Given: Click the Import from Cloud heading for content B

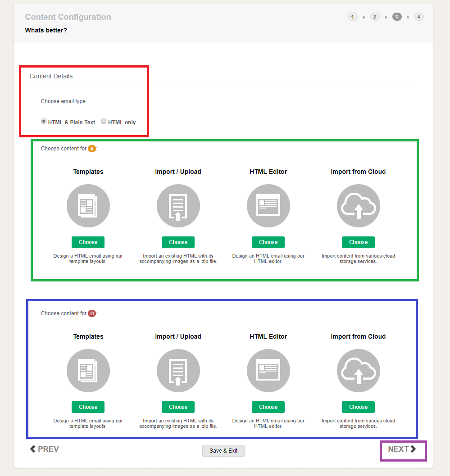Looking at the screenshot, I should [358, 337].
